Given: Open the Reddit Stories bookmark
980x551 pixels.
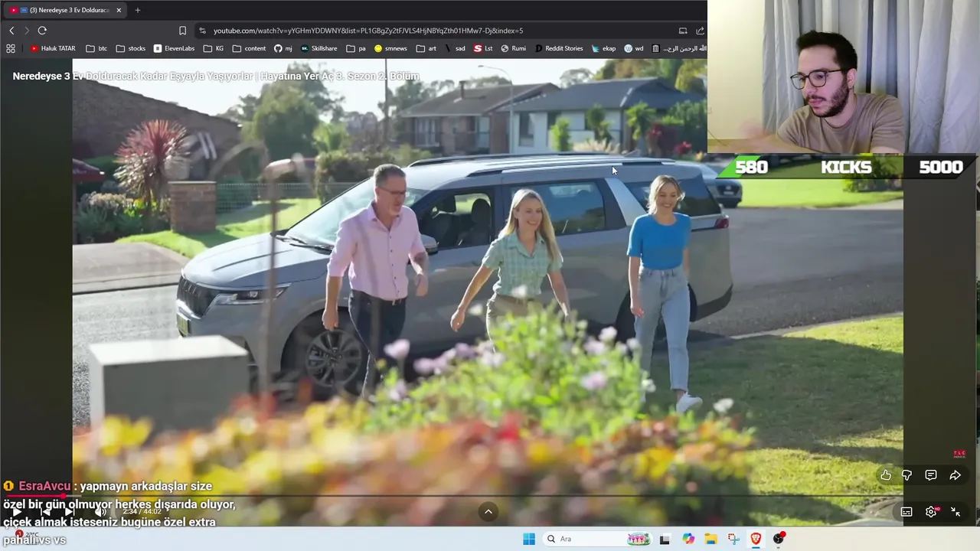Looking at the screenshot, I should click(x=559, y=48).
